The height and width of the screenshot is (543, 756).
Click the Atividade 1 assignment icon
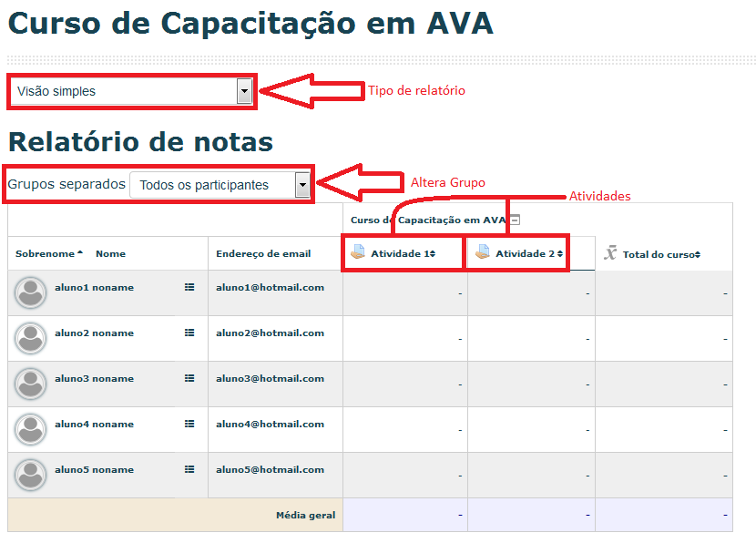(x=358, y=253)
